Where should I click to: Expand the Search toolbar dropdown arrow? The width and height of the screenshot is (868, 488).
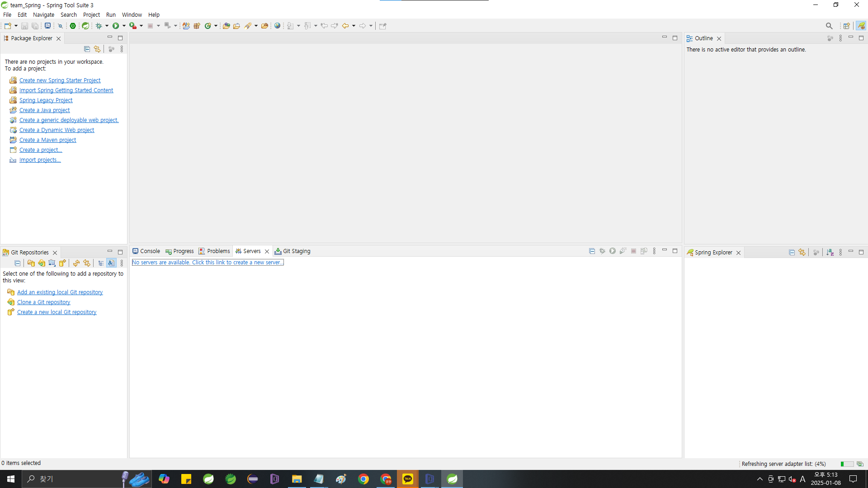point(256,26)
